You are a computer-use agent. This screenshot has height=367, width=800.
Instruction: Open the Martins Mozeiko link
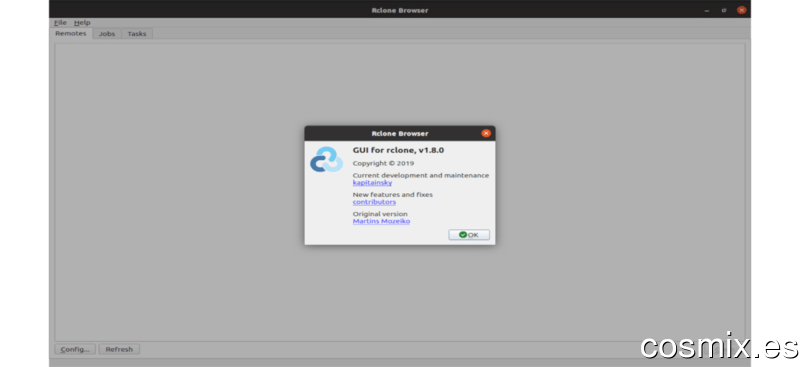coord(381,221)
